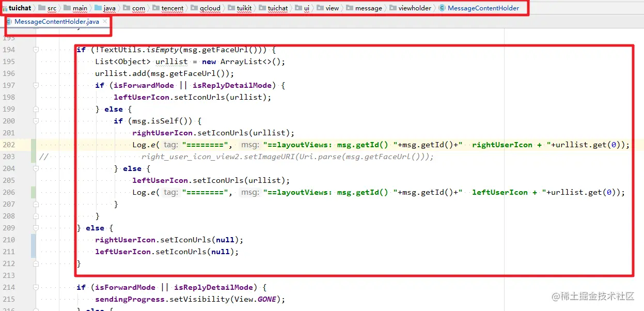
Task: Select the com package breadcrumb
Action: [x=134, y=8]
